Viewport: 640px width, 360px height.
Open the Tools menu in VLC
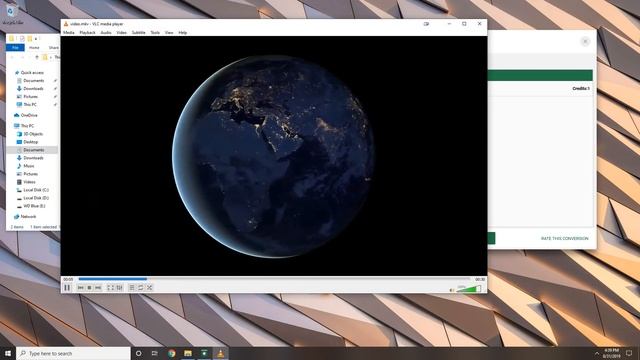pyautogui.click(x=155, y=32)
